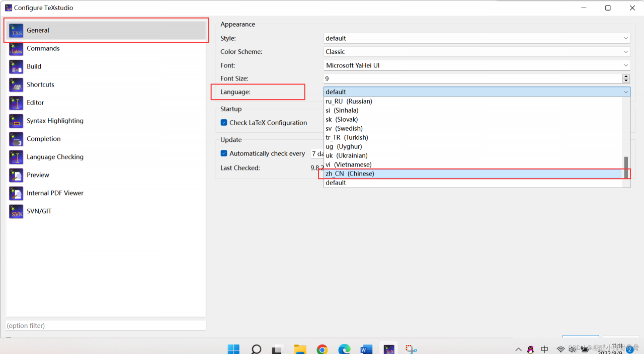Click the Font Size value field

tap(473, 78)
